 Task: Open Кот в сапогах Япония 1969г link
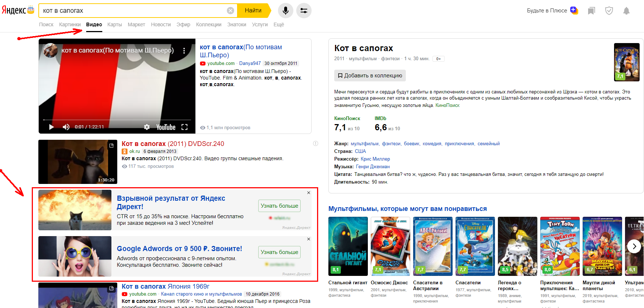pos(165,286)
